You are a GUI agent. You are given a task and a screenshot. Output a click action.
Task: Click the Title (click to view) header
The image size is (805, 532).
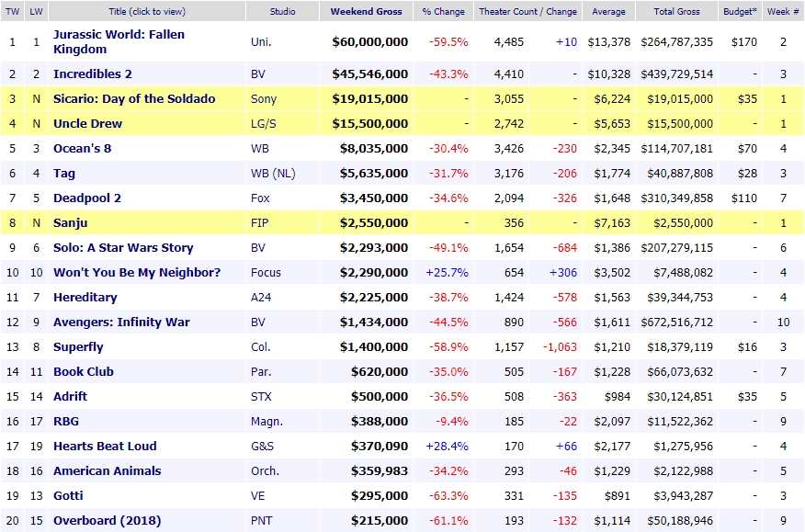[147, 11]
